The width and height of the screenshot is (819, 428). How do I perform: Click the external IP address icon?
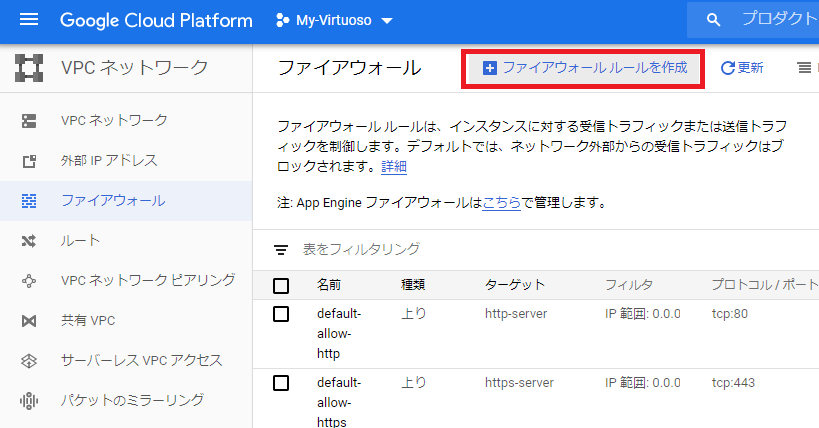pyautogui.click(x=29, y=161)
